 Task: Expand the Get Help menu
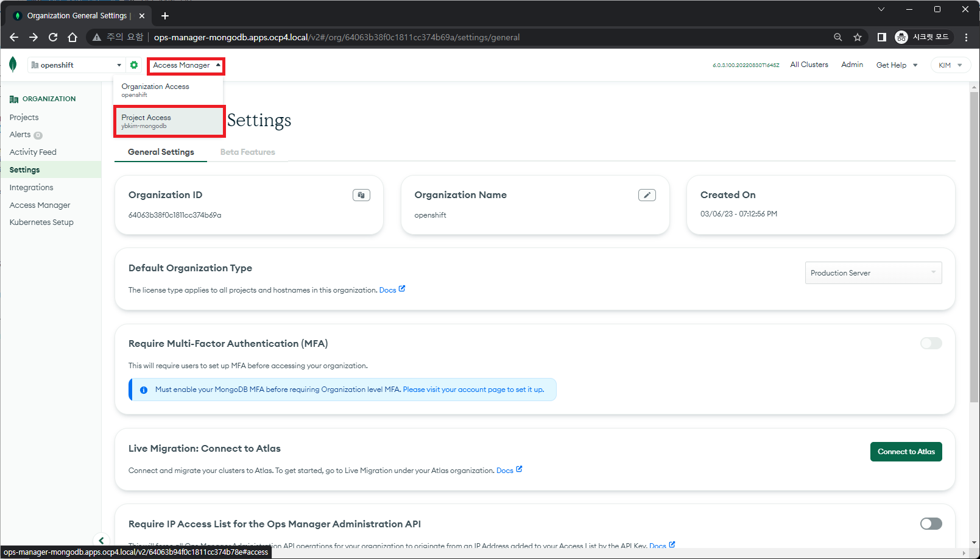[897, 65]
